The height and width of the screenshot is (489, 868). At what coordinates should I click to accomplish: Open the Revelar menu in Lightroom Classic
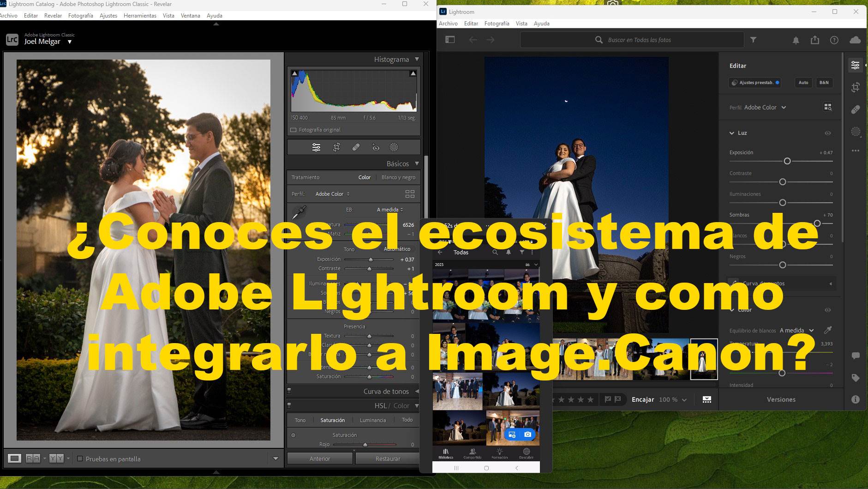coord(53,16)
